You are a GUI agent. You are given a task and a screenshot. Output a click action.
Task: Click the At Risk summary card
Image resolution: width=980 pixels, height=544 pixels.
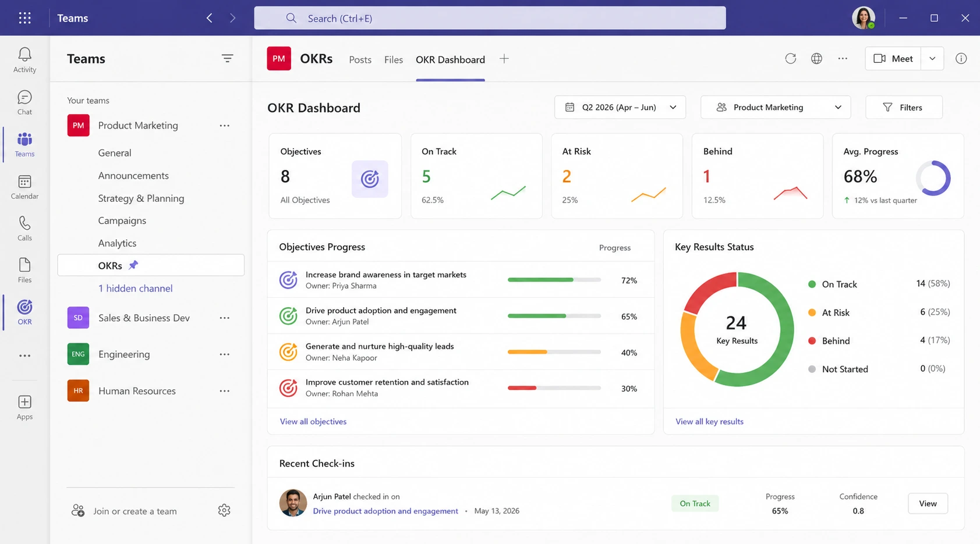click(x=617, y=176)
